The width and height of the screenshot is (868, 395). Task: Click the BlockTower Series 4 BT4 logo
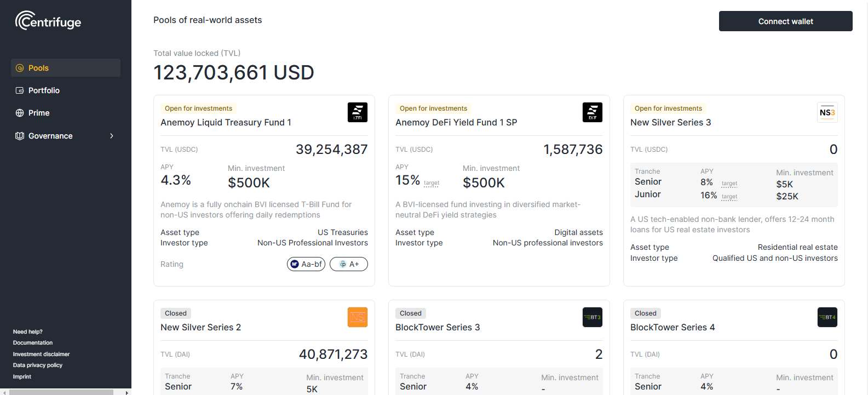click(x=827, y=317)
